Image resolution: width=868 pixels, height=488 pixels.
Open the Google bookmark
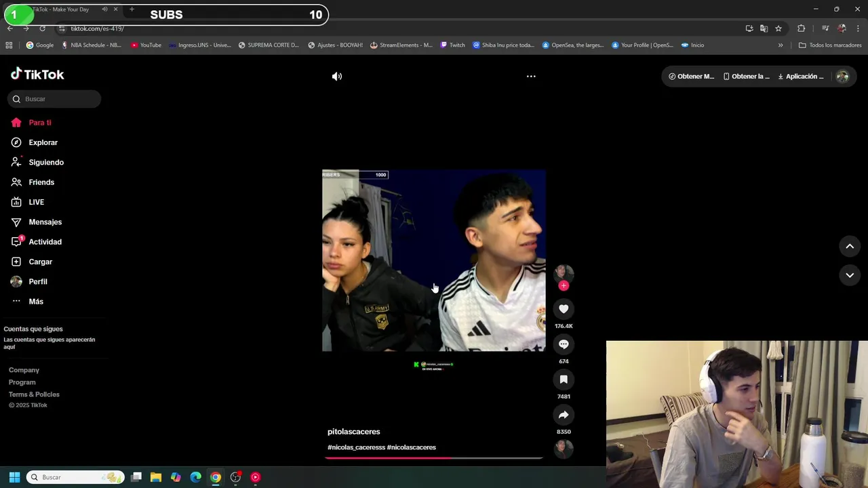(x=40, y=45)
